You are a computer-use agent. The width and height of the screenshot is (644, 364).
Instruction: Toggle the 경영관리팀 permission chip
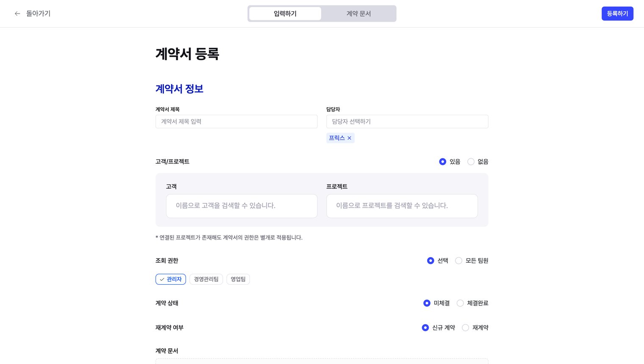pyautogui.click(x=206, y=279)
